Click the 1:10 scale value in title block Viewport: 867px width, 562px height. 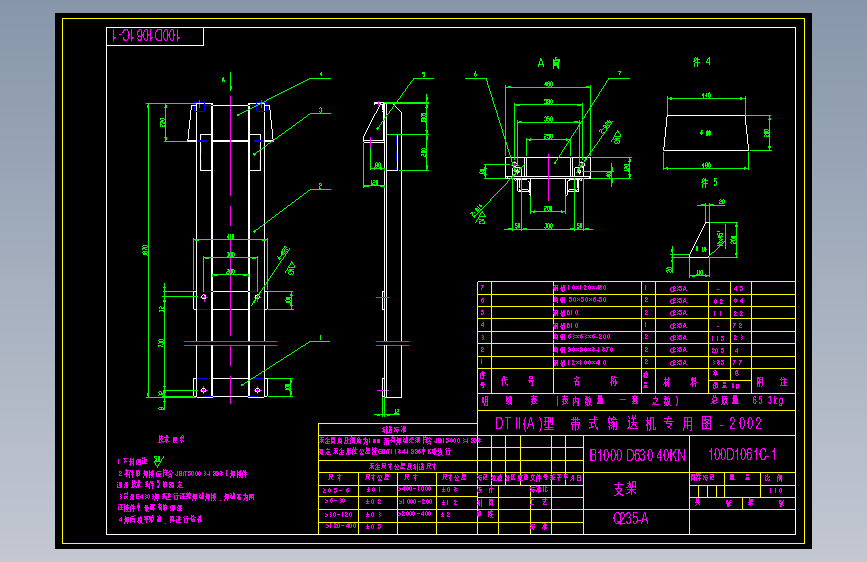click(x=775, y=491)
